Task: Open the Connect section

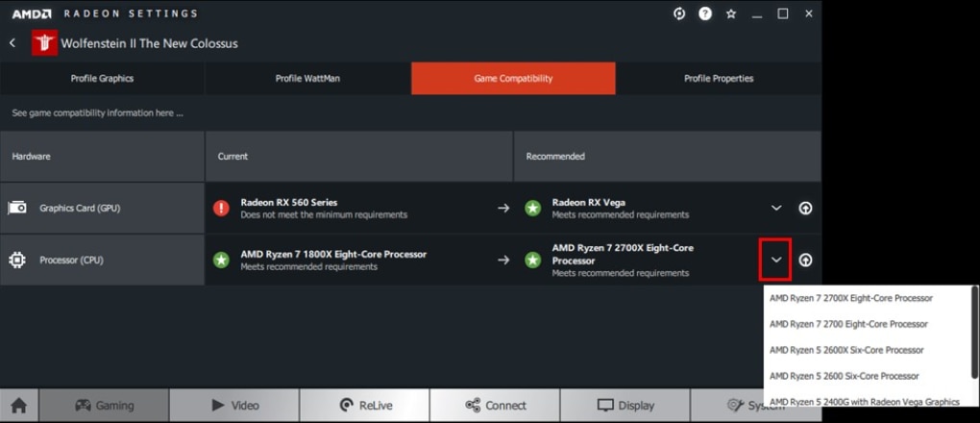Action: click(495, 406)
